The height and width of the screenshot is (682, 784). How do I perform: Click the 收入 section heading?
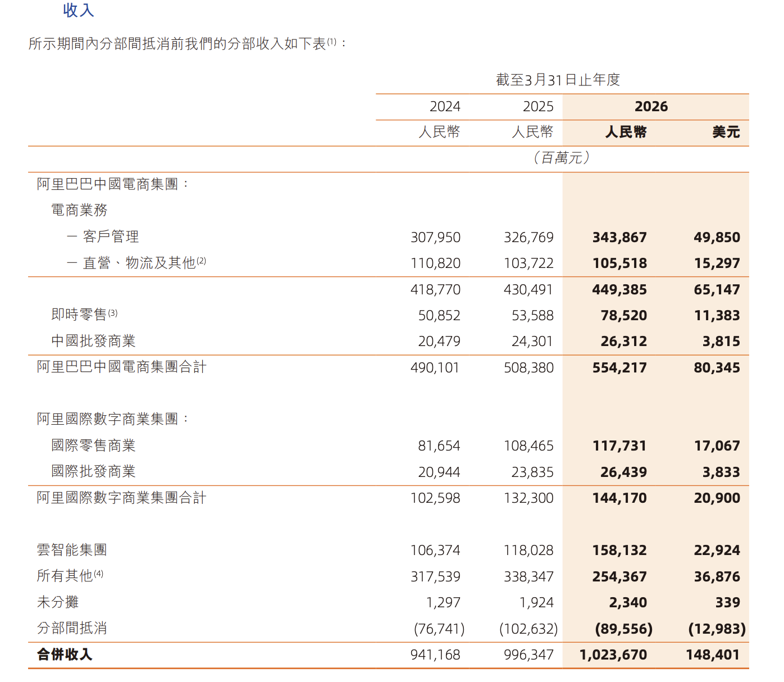pyautogui.click(x=78, y=11)
